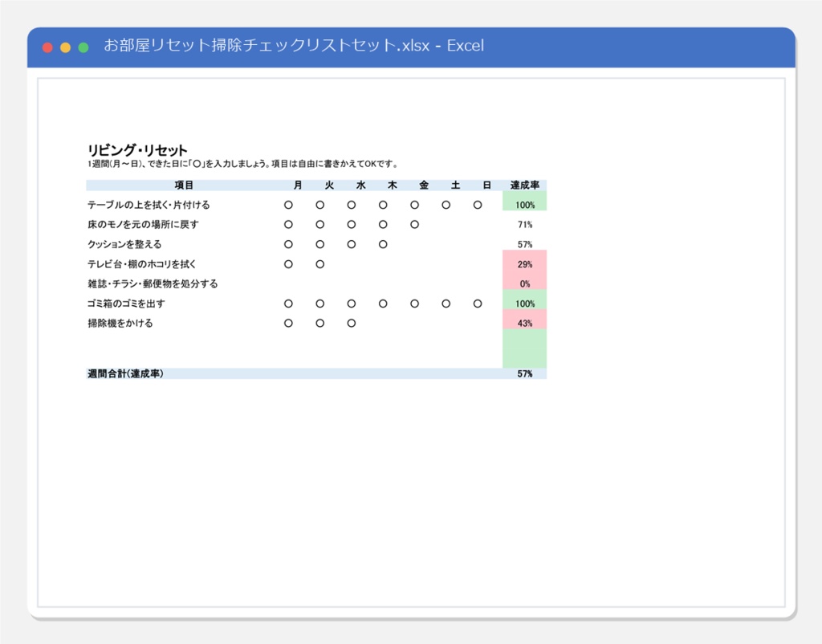The height and width of the screenshot is (644, 822).
Task: Click the Monday circle for テレビ台・棚のホコリを拭く
Action: 288,264
